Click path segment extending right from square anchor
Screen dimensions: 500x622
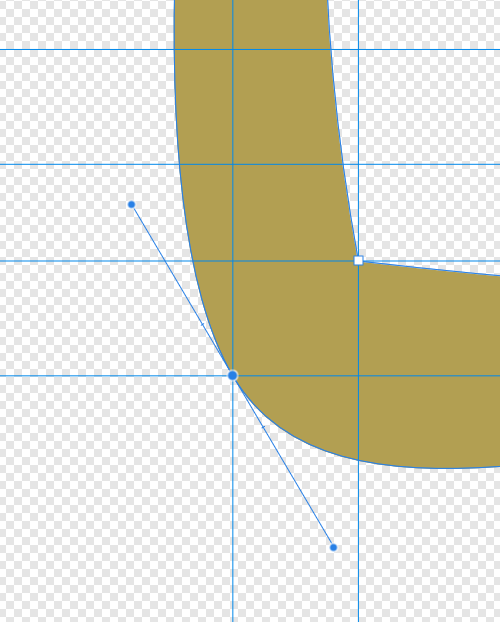pos(431,268)
